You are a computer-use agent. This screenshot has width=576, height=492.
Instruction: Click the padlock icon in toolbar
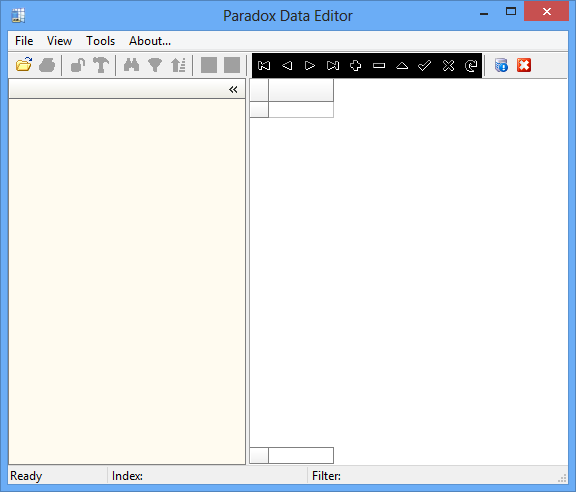point(78,65)
